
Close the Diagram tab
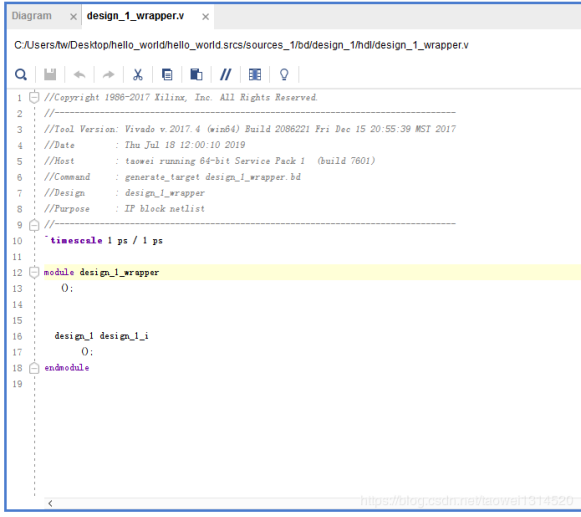coord(73,17)
